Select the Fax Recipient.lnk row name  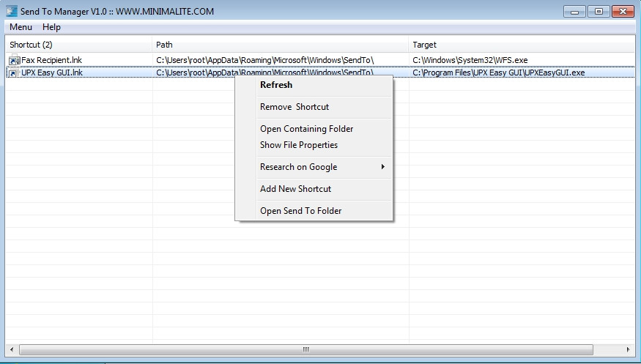tap(51, 60)
